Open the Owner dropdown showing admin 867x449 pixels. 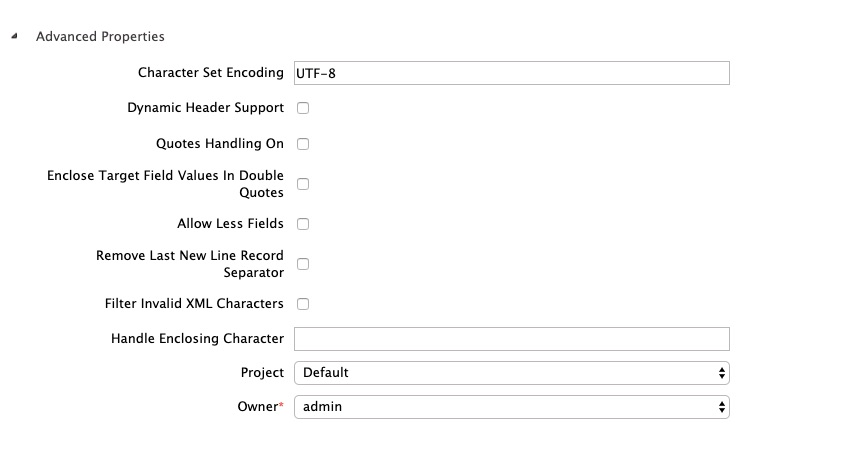pyautogui.click(x=511, y=407)
